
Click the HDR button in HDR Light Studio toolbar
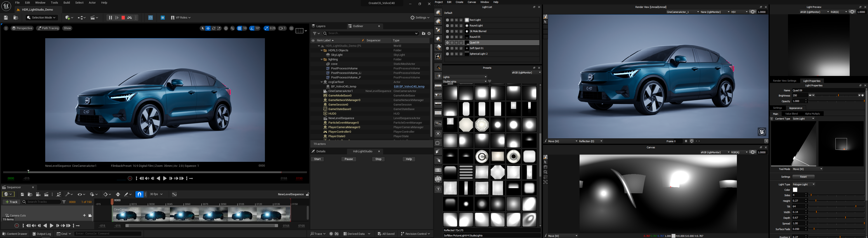(438, 170)
